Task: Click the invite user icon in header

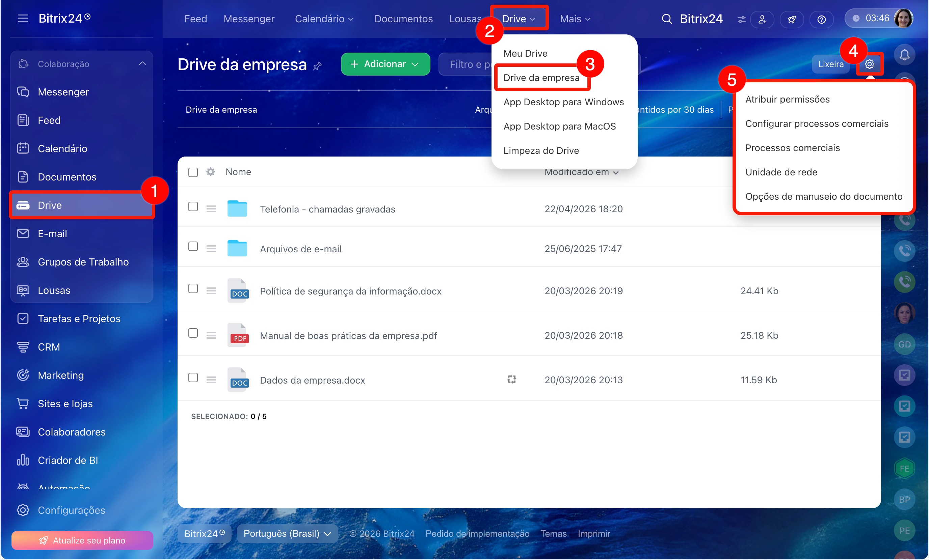Action: tap(762, 19)
